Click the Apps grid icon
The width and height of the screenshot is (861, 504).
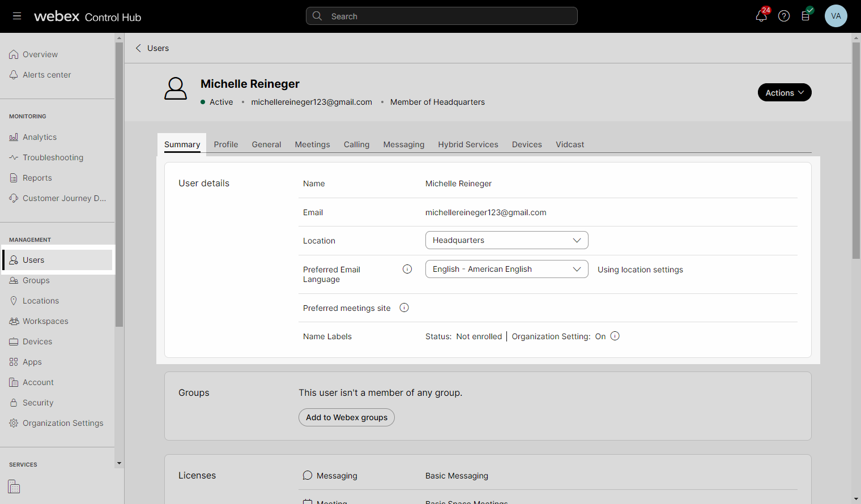(x=14, y=362)
